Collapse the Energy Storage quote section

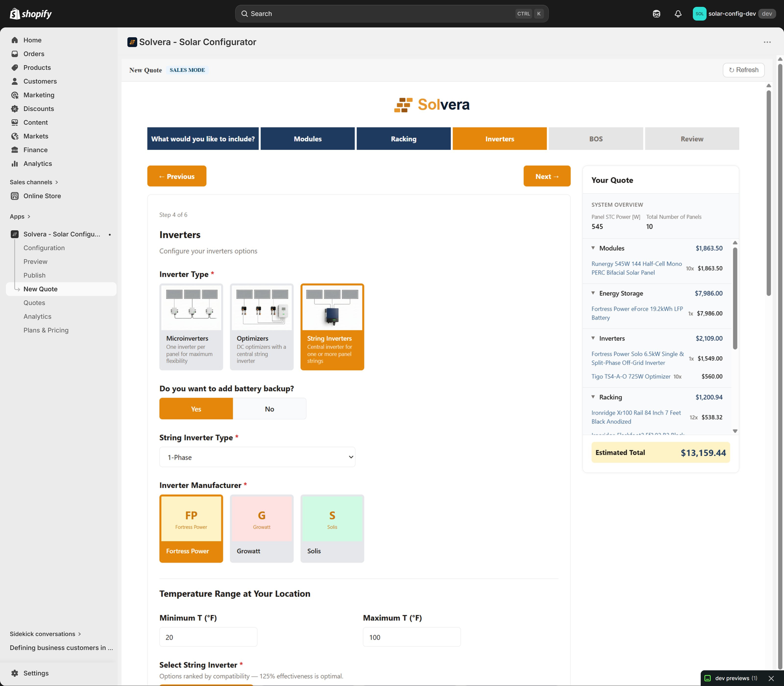click(x=593, y=293)
